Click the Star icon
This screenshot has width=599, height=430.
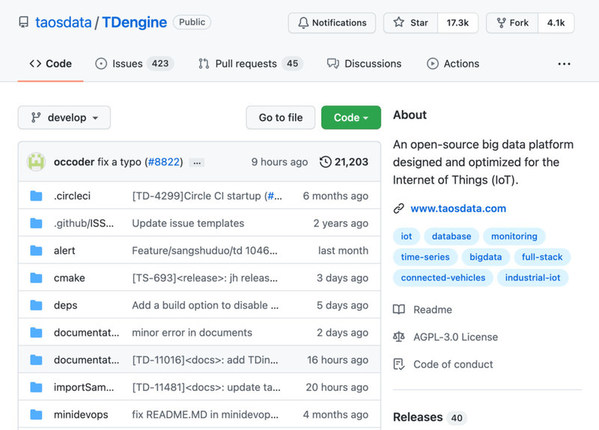click(399, 23)
